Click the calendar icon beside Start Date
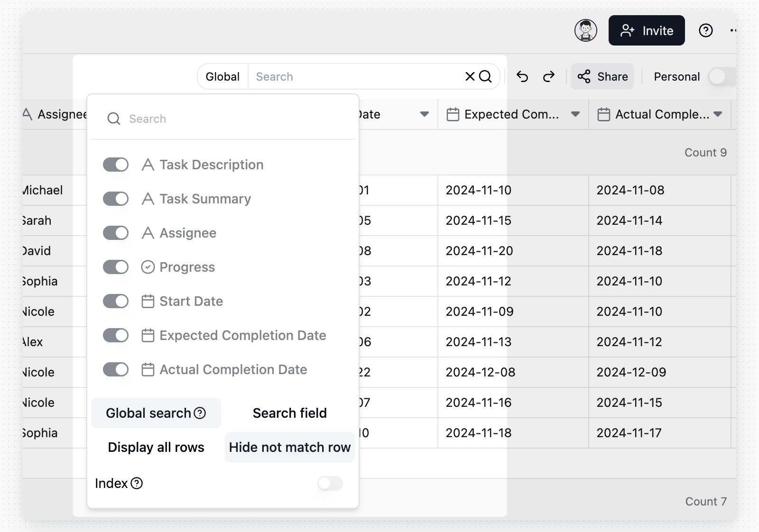 [148, 301]
